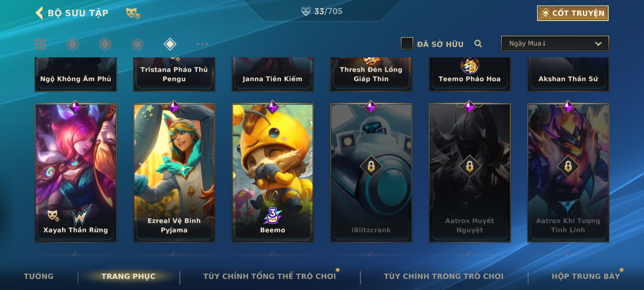The height and width of the screenshot is (290, 644).
Task: Choose the octagon rarity filter icon
Action: (x=73, y=44)
